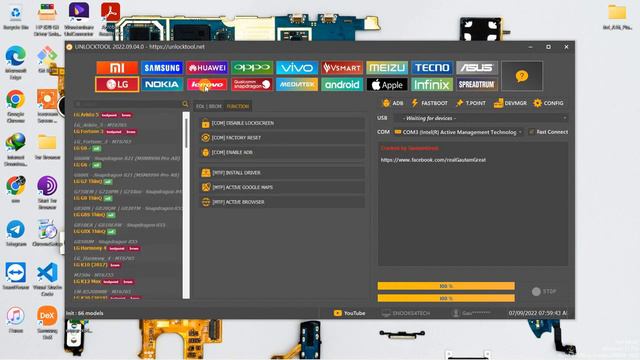Open Visual Studio Code desktop shortcut
640x360 pixels.
(x=47, y=280)
